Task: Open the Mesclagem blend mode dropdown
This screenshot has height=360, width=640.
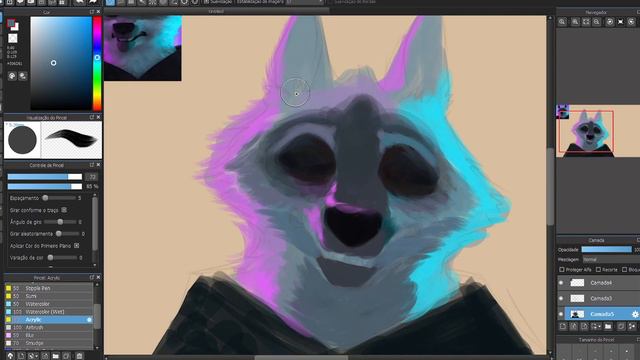Action: click(x=611, y=259)
